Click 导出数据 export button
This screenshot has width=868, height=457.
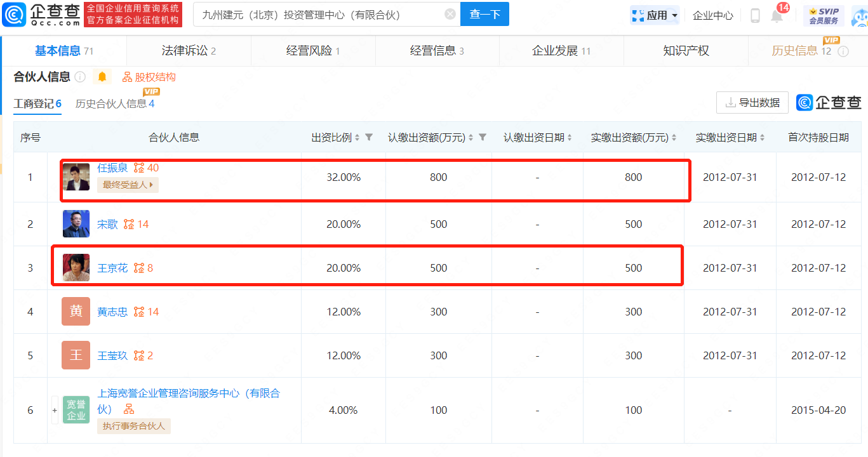(x=752, y=102)
